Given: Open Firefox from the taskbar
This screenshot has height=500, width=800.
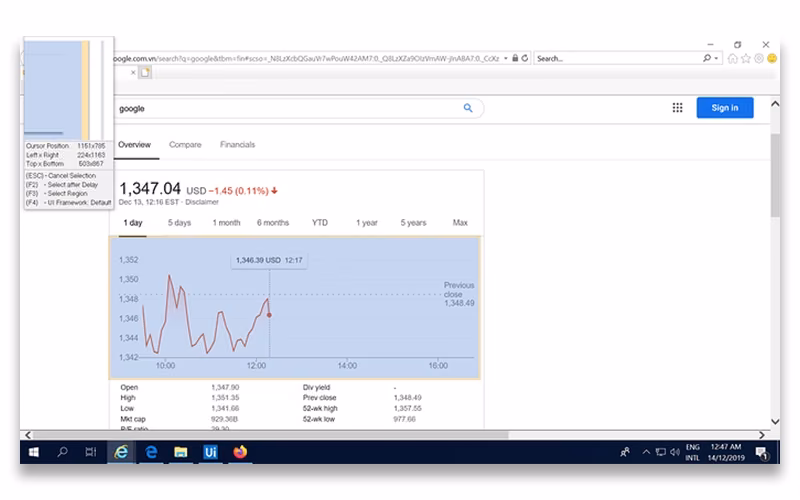Looking at the screenshot, I should pyautogui.click(x=240, y=452).
